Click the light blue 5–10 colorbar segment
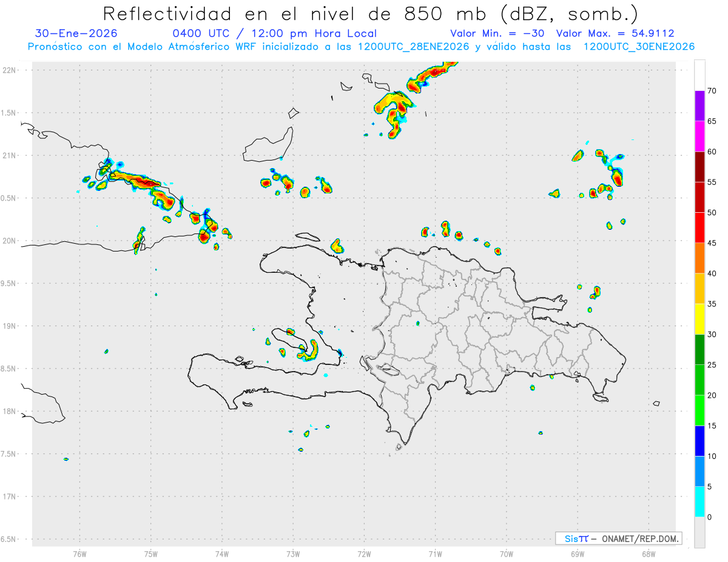 point(699,471)
